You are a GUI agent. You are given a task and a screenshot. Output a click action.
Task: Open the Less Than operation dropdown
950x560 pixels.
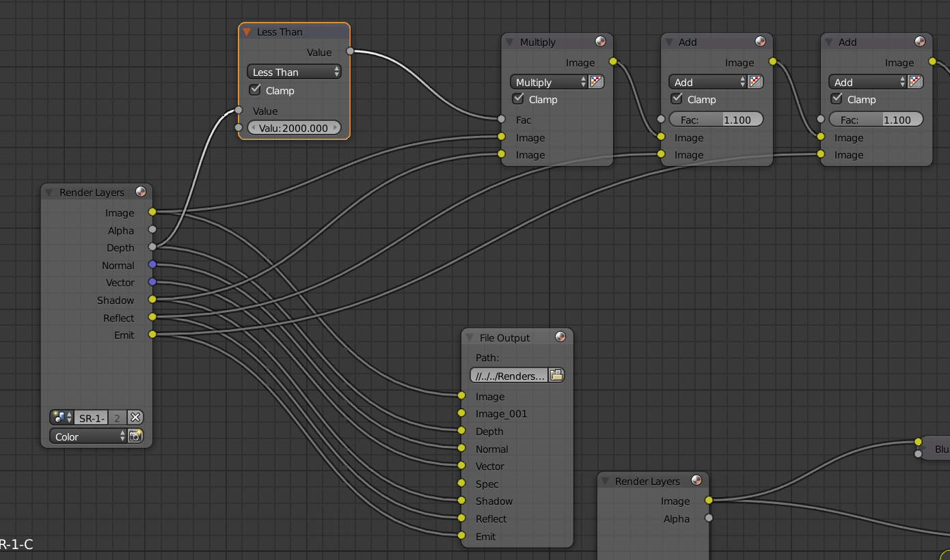pos(294,72)
